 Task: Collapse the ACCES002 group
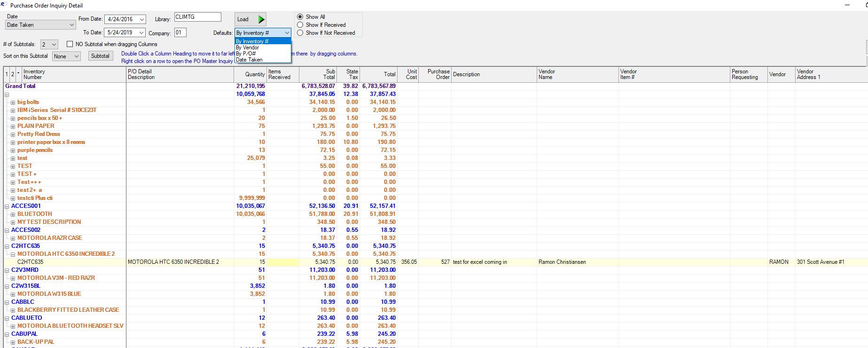(7, 230)
